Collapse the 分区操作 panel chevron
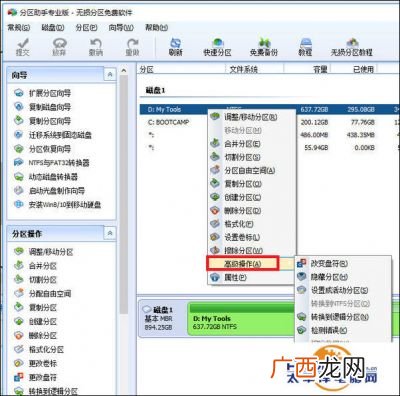Image resolution: width=400 pixels, height=396 pixels. (110, 233)
